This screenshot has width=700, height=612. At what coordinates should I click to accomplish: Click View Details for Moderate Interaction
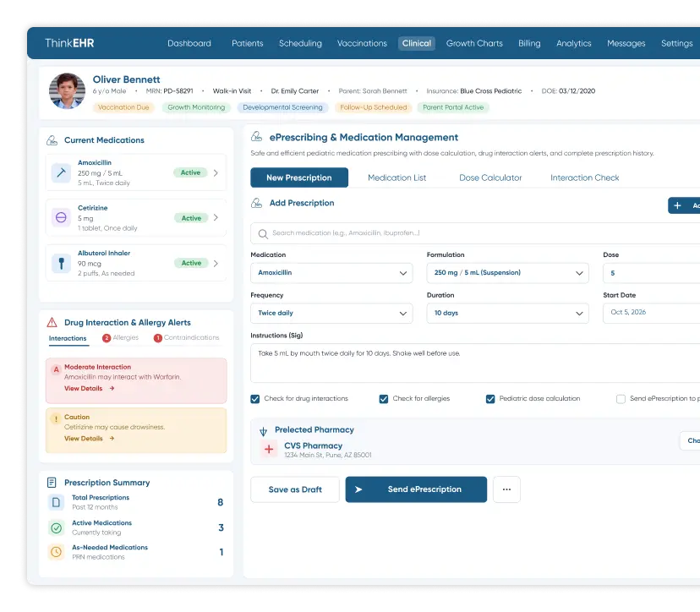point(90,388)
